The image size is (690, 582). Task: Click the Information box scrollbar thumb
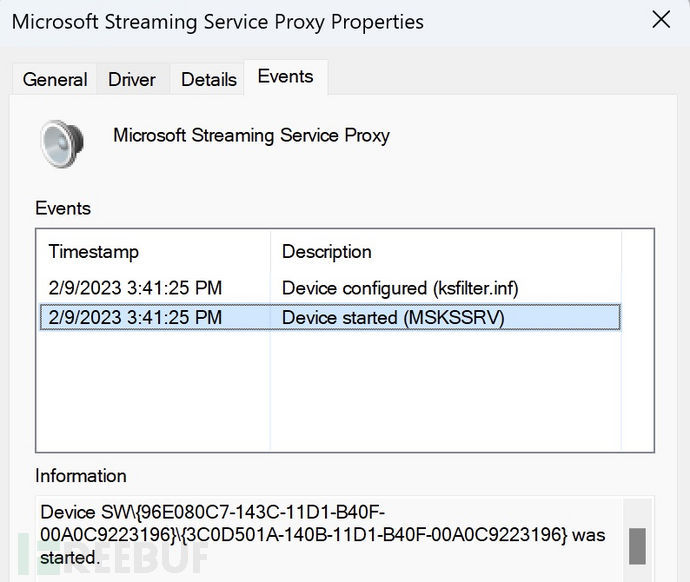pyautogui.click(x=637, y=546)
